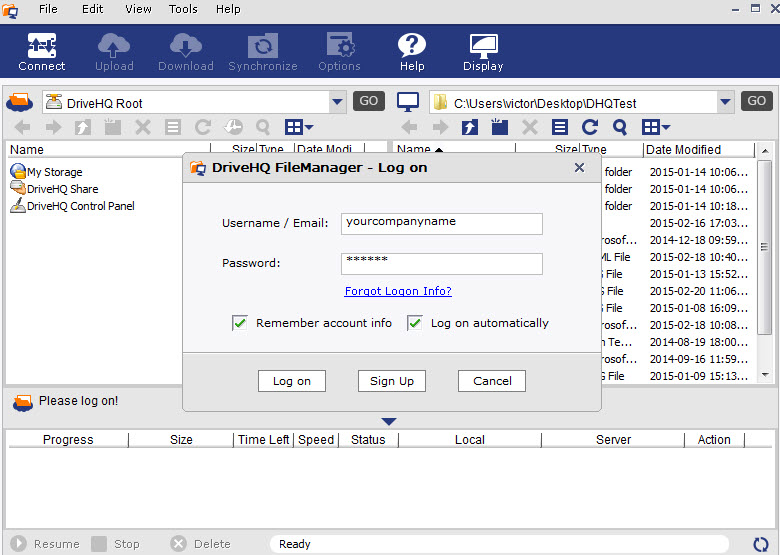
Task: Select DriveHQ Control Panel item
Action: tap(72, 205)
